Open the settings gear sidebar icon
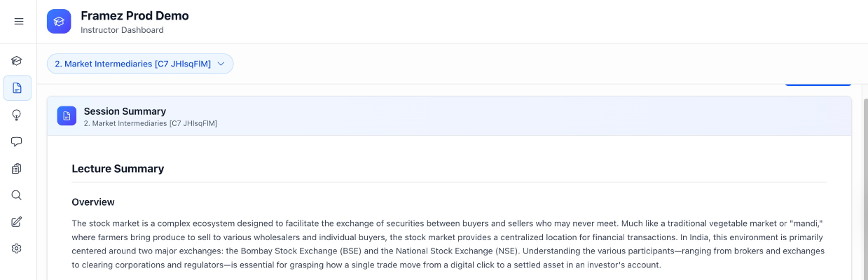The image size is (868, 280). (x=17, y=248)
